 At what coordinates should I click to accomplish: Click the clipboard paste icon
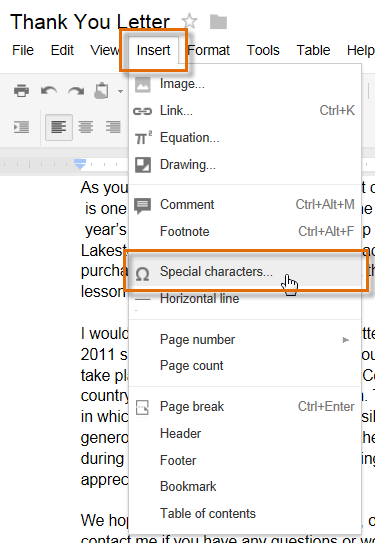(101, 91)
